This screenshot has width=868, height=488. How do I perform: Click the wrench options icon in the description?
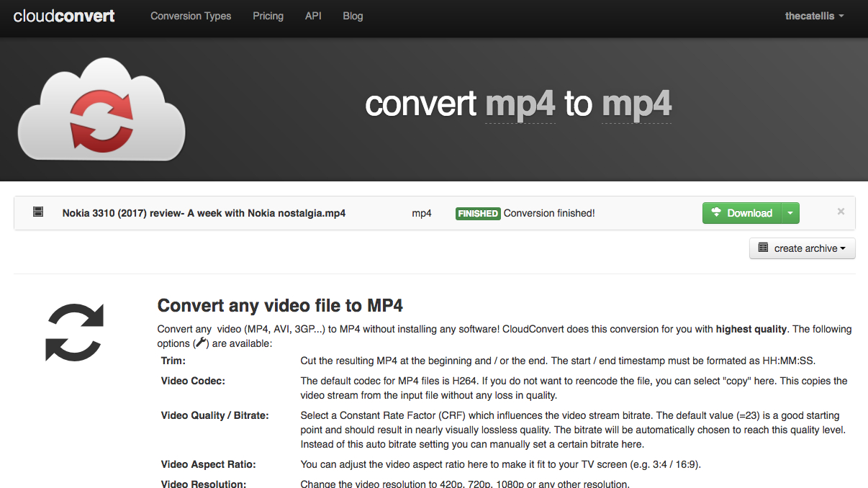click(x=202, y=343)
